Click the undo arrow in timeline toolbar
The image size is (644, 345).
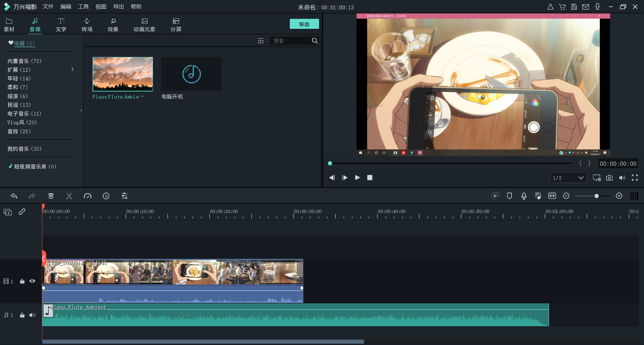pos(14,196)
